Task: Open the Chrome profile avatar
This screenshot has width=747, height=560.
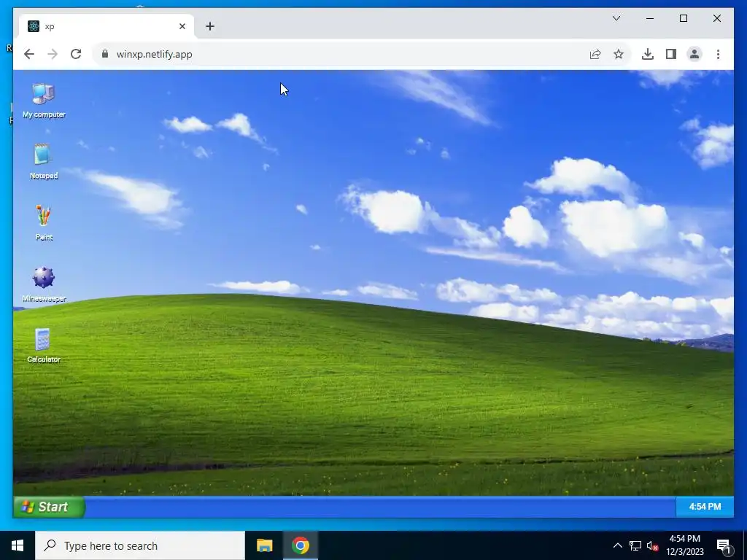Action: (694, 54)
